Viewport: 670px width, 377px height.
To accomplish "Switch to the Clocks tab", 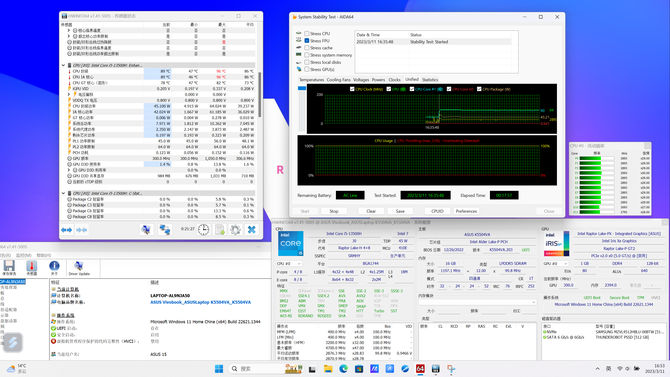I will coord(394,80).
